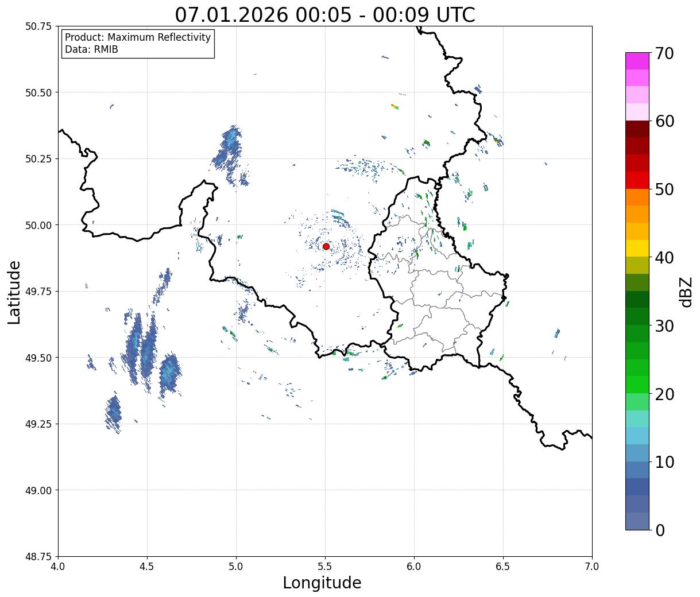Select the 'Product: Maximum Reflectivity' legend text
The image size is (700, 597).
[x=138, y=37]
